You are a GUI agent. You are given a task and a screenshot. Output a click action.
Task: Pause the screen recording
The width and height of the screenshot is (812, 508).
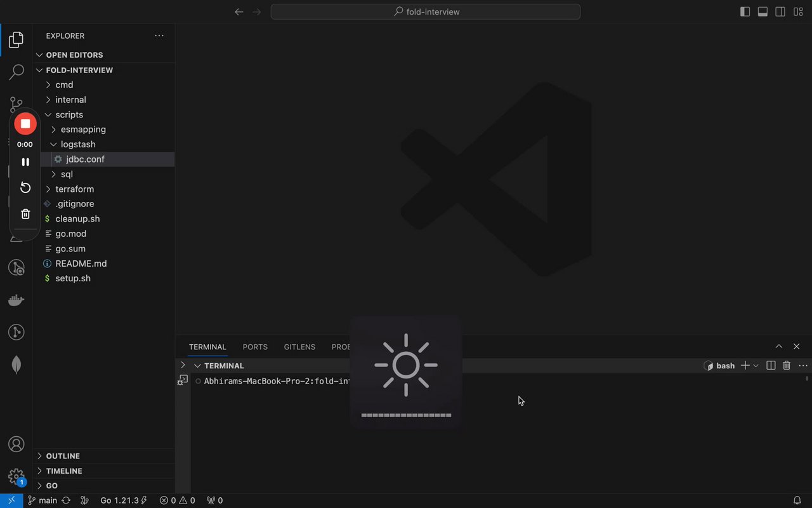coord(25,162)
